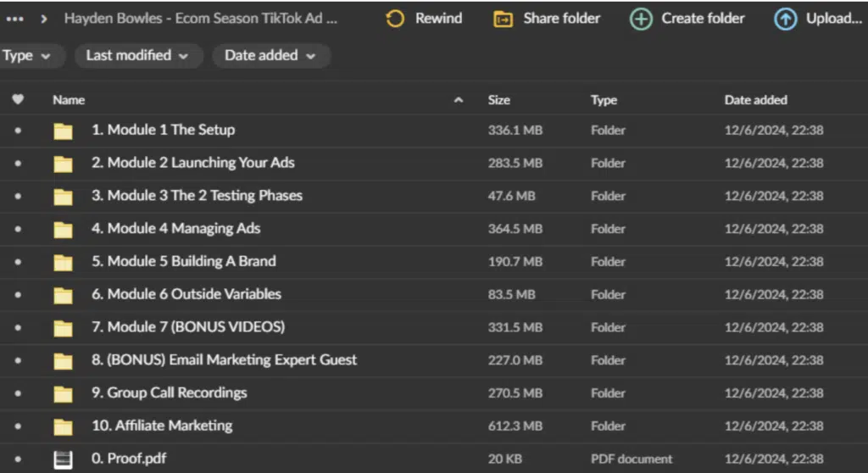The height and width of the screenshot is (473, 868).
Task: Click the Rewind button label
Action: click(438, 19)
